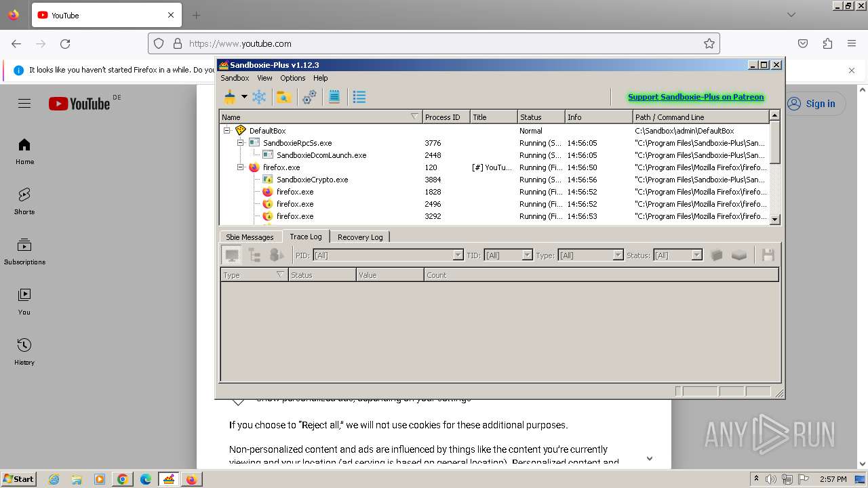Click the snowflake Keep Terminated icon
This screenshot has width=868, height=488.
(259, 97)
